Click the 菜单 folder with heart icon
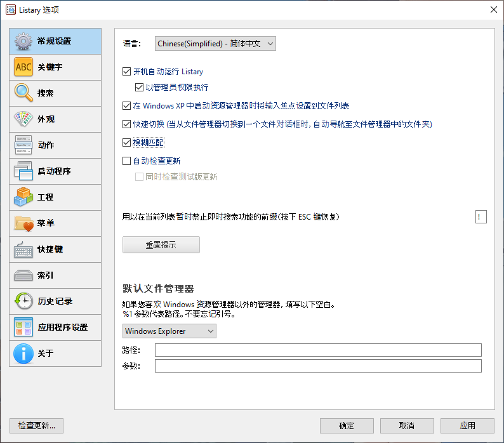504x443 pixels. [x=23, y=223]
